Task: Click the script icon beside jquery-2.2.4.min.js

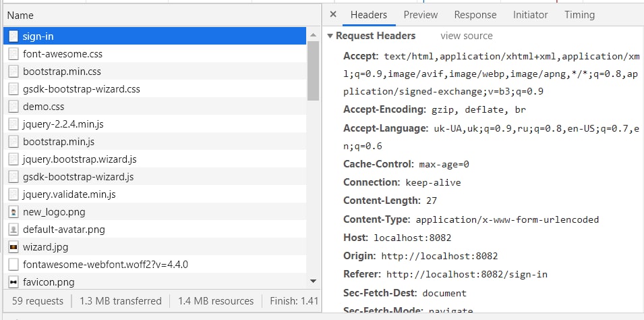Action: click(x=13, y=124)
